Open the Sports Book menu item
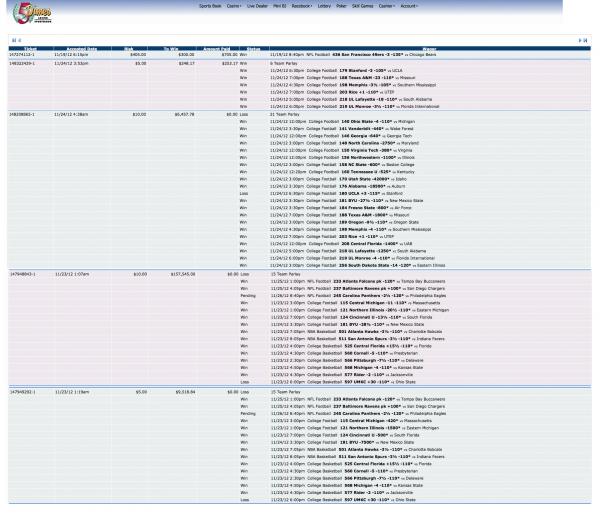 click(x=209, y=6)
